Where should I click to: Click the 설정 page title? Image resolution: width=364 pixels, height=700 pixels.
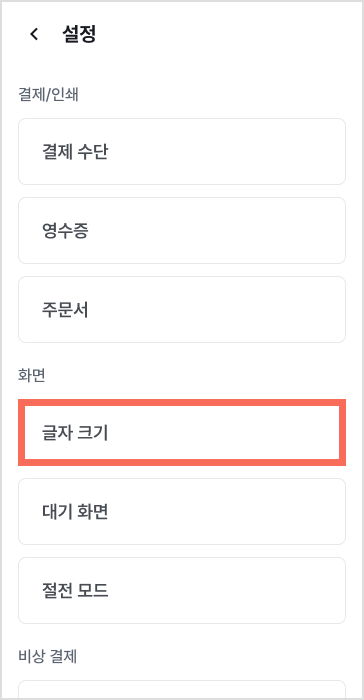[x=79, y=34]
